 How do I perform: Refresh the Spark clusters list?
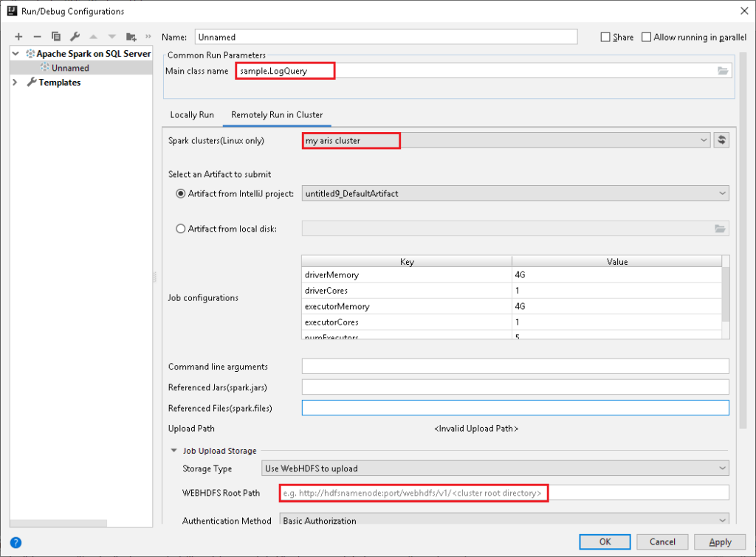pos(721,140)
